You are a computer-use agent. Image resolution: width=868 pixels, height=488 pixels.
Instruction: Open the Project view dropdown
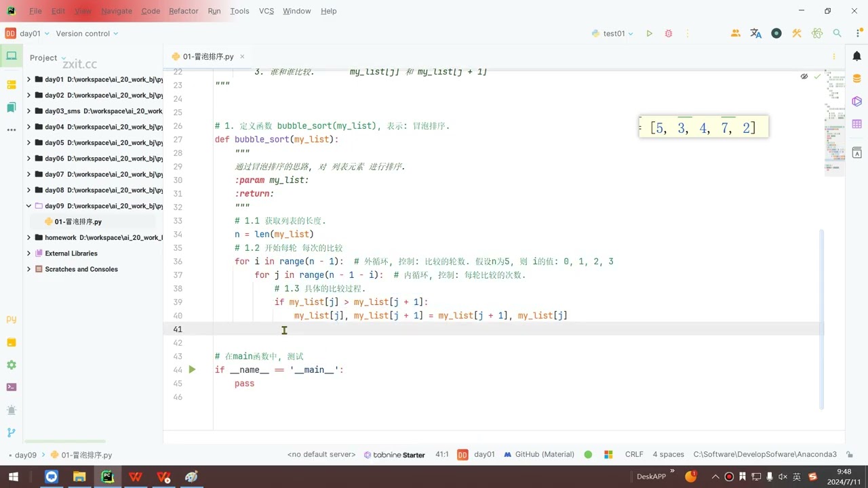[x=47, y=58]
